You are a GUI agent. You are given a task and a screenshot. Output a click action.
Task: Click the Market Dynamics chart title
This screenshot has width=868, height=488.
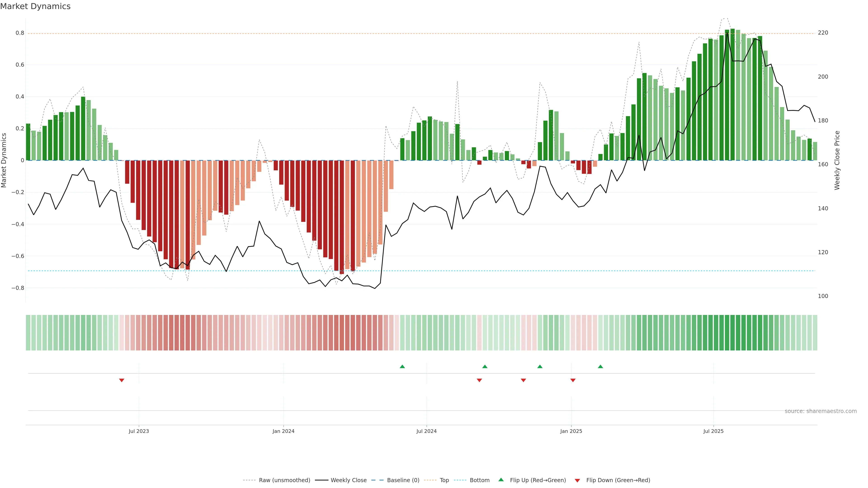(x=35, y=6)
